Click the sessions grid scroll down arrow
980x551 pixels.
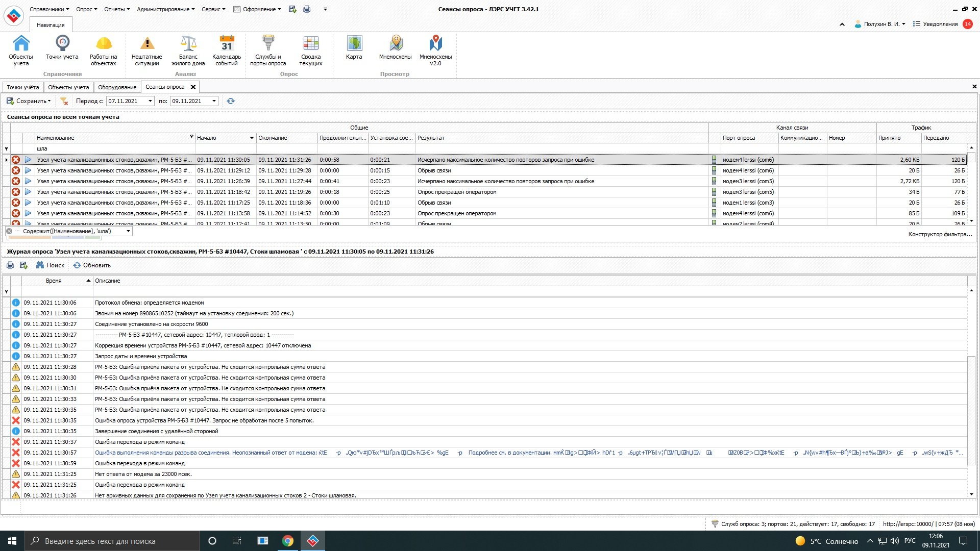971,221
